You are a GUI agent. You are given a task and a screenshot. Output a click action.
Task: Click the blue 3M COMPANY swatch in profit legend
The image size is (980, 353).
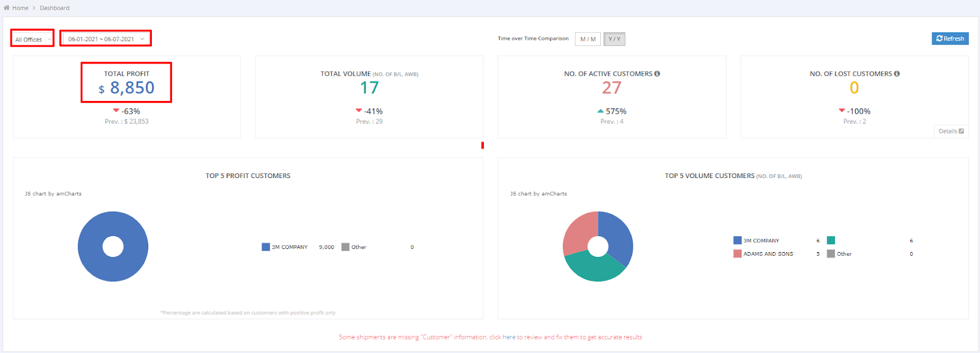pos(266,247)
